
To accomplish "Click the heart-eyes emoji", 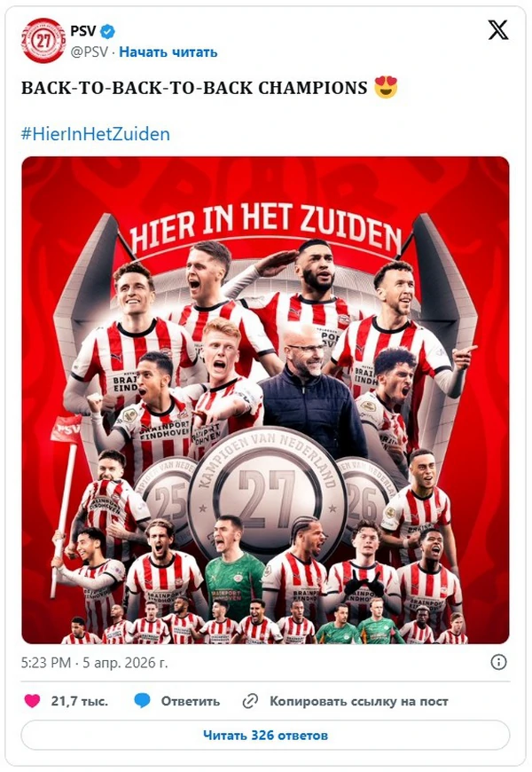I will (386, 87).
